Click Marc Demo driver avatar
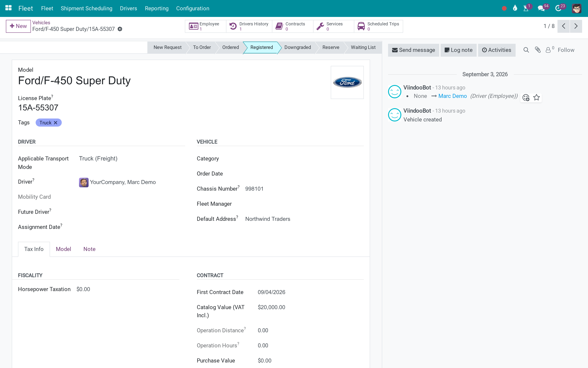588x368 pixels. pyautogui.click(x=84, y=182)
